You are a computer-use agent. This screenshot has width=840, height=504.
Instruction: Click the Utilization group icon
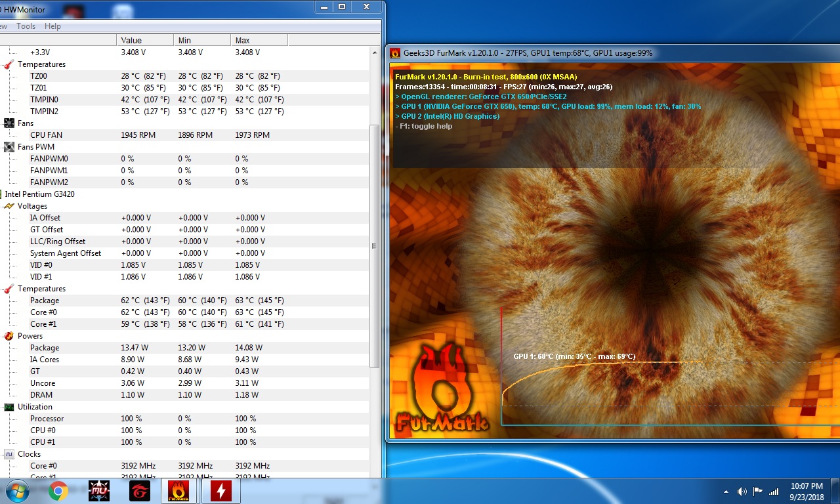pos(9,407)
